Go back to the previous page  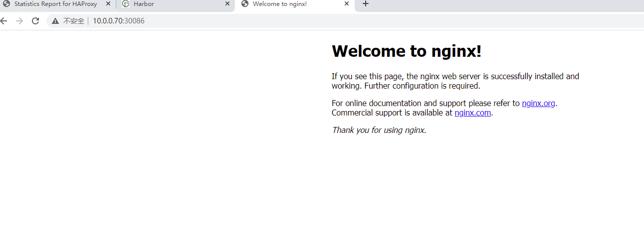point(4,21)
